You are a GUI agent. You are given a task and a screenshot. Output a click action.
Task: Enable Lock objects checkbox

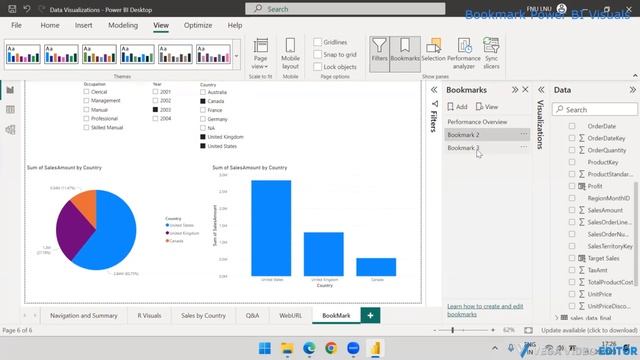(x=318, y=67)
